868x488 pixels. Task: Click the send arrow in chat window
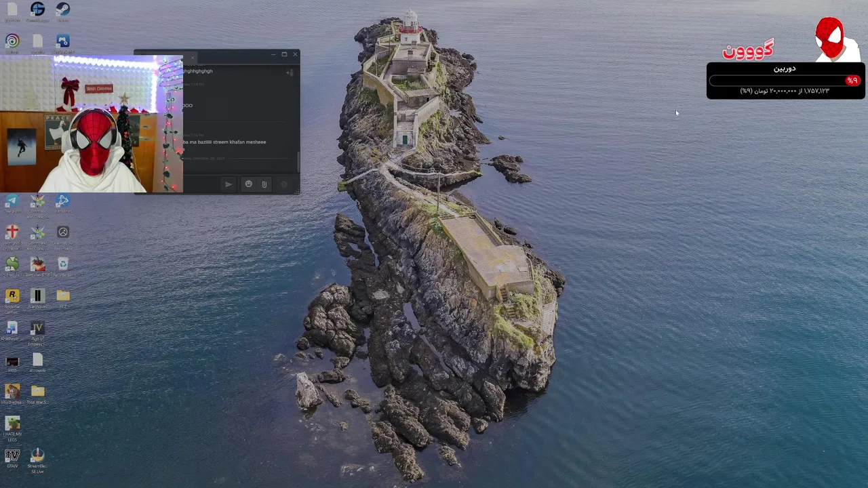[229, 184]
